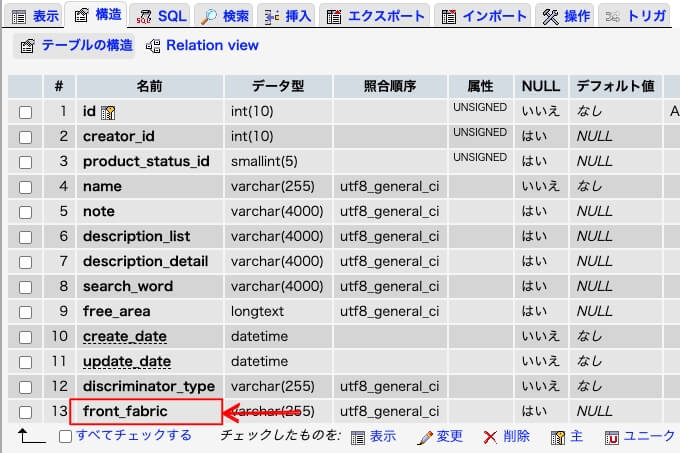Click the SQL tab icon
This screenshot has width=680, height=453.
coord(144,17)
